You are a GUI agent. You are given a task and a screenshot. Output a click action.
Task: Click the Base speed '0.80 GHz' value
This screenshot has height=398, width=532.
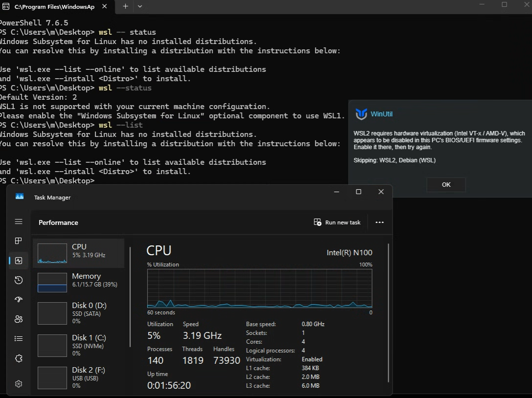pos(313,324)
